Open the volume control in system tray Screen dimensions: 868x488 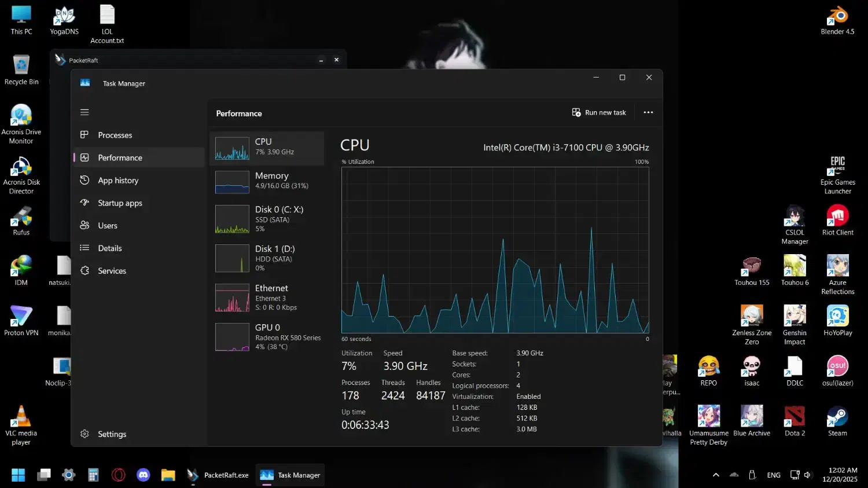pyautogui.click(x=808, y=475)
